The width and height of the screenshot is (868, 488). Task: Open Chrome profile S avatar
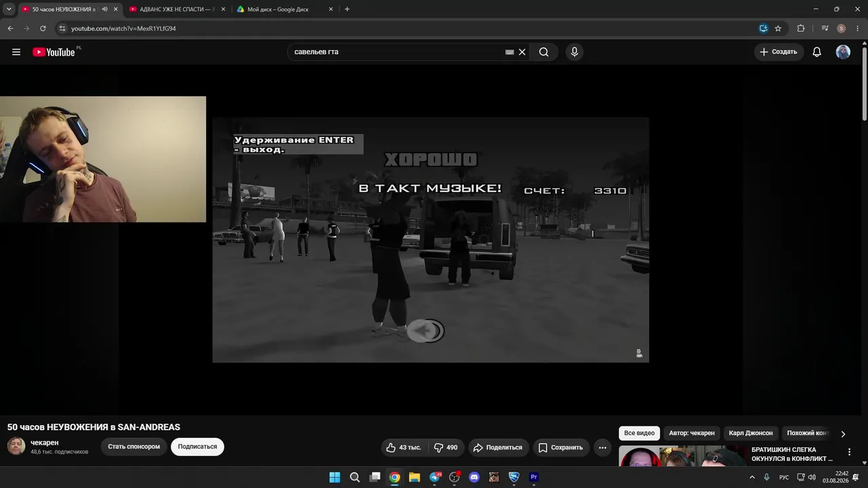pos(841,28)
